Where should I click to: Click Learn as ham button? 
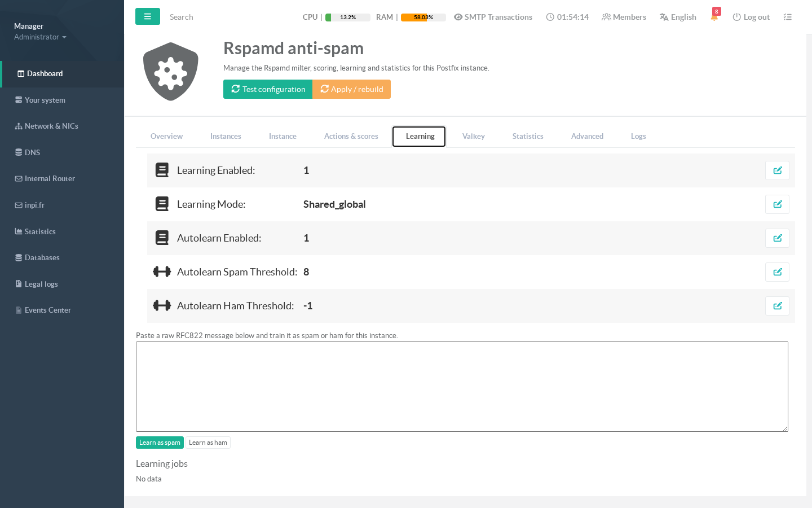click(208, 443)
